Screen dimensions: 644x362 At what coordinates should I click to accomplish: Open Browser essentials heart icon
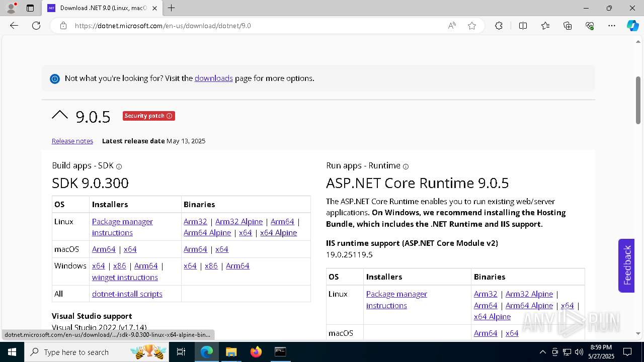click(x=590, y=26)
